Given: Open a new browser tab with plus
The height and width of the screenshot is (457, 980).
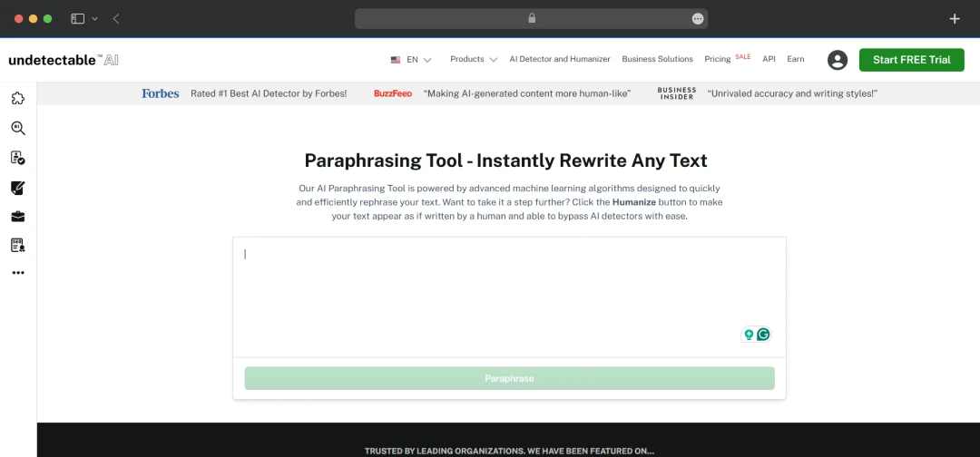Looking at the screenshot, I should click(x=955, y=19).
